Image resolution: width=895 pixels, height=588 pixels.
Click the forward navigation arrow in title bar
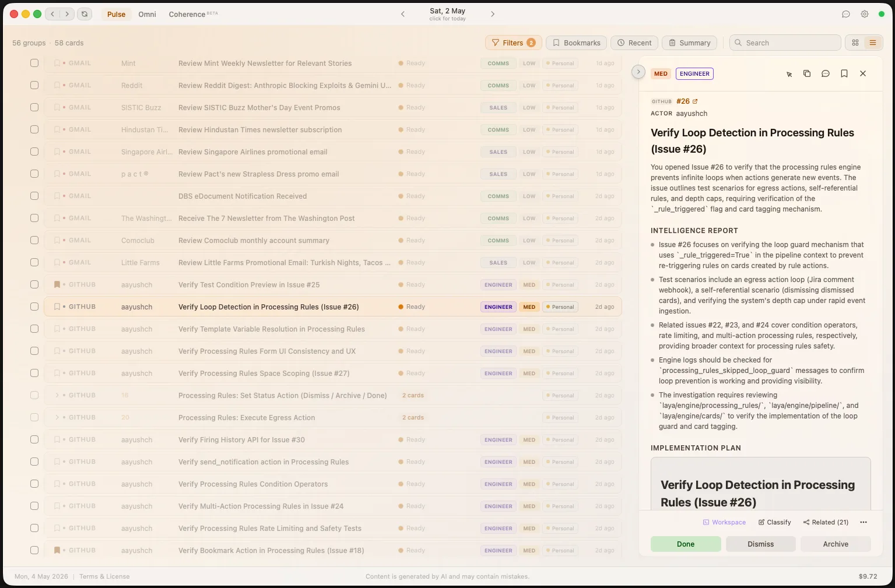[67, 14]
